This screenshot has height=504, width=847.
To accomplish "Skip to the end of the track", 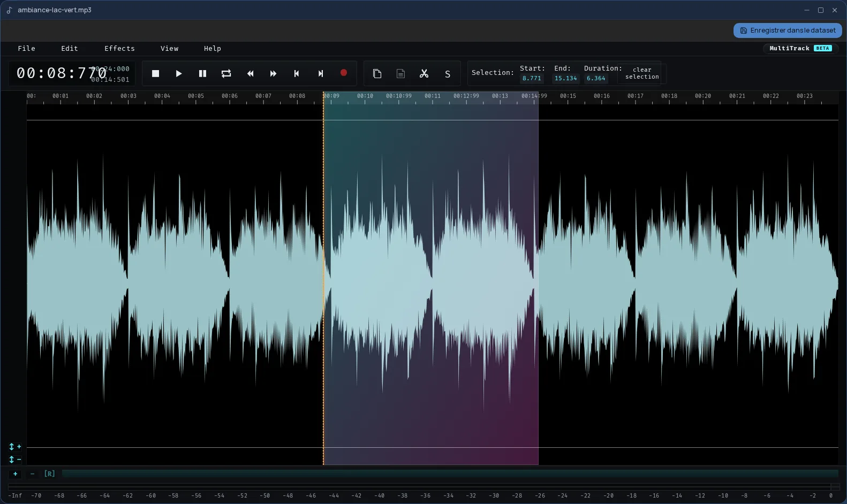I will (320, 73).
